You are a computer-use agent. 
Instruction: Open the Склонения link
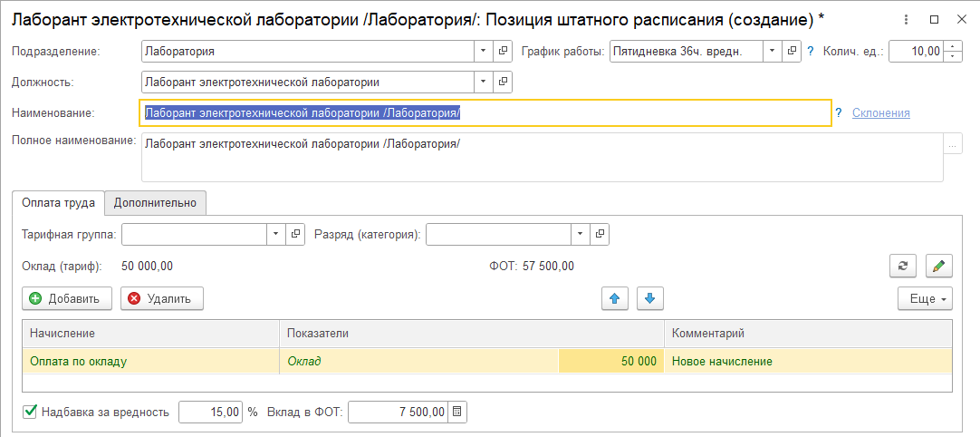[880, 112]
